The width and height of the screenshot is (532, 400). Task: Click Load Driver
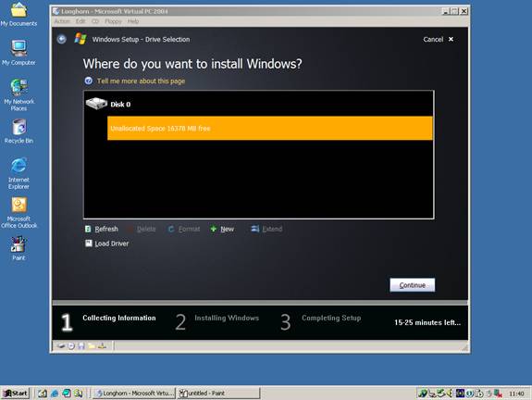[112, 244]
